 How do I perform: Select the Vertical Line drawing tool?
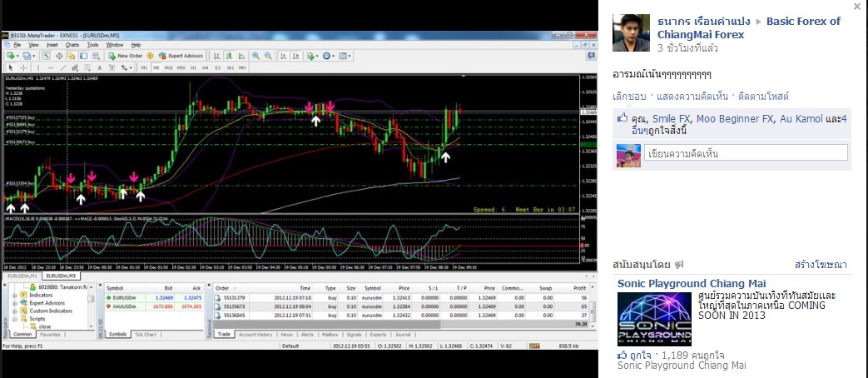coord(38,67)
